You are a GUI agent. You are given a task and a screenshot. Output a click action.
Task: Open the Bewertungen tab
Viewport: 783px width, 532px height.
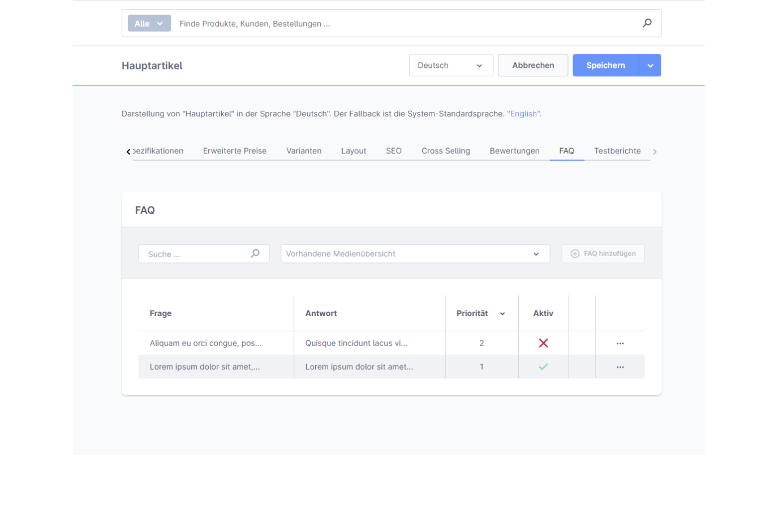tap(515, 151)
